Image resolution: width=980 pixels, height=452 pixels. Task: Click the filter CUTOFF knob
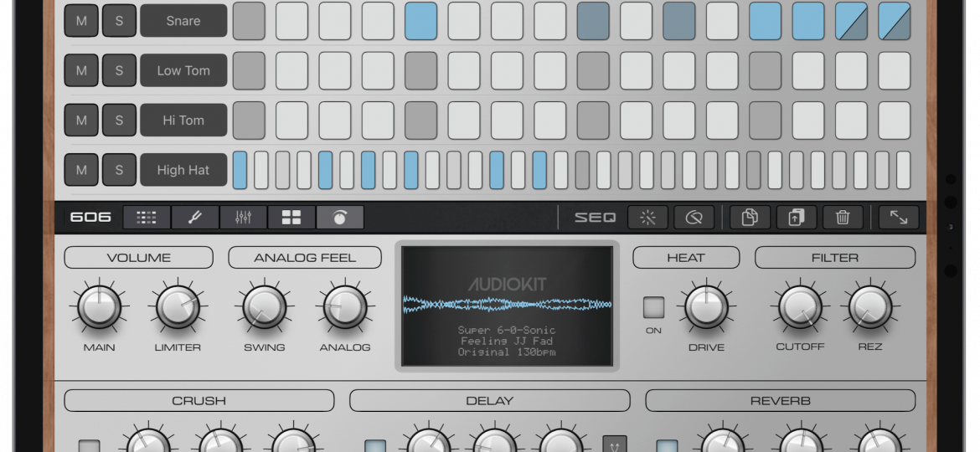(801, 307)
